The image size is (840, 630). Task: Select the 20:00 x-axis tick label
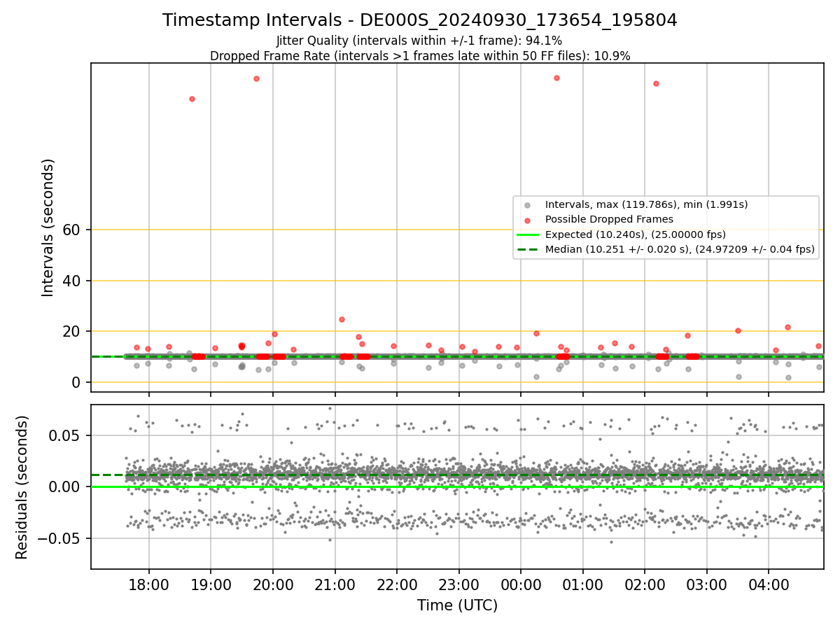(272, 584)
